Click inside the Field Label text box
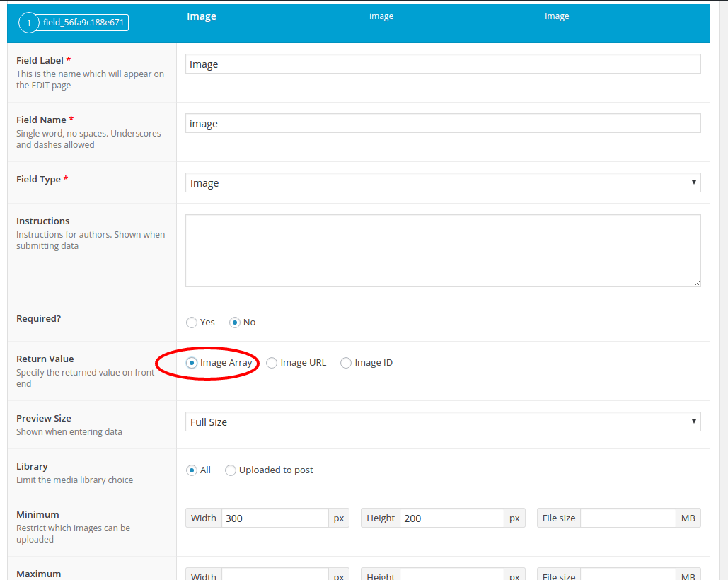The image size is (728, 580). 442,64
